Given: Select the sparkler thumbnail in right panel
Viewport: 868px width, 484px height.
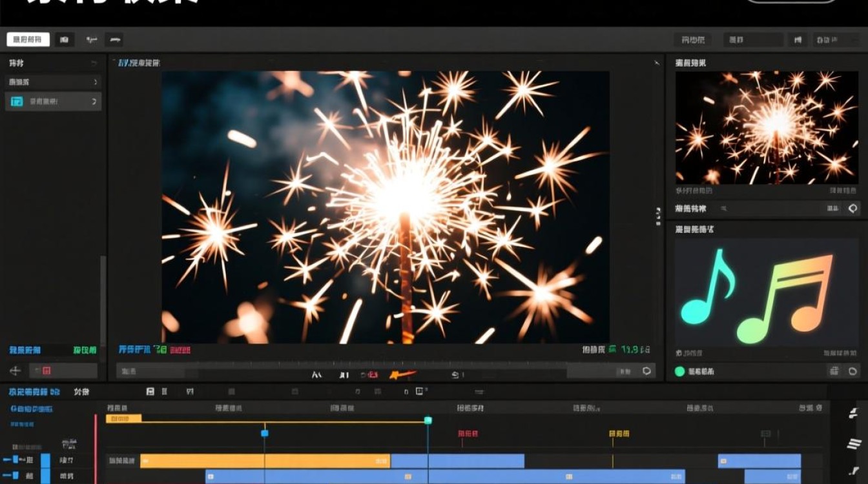Looking at the screenshot, I should coord(768,128).
